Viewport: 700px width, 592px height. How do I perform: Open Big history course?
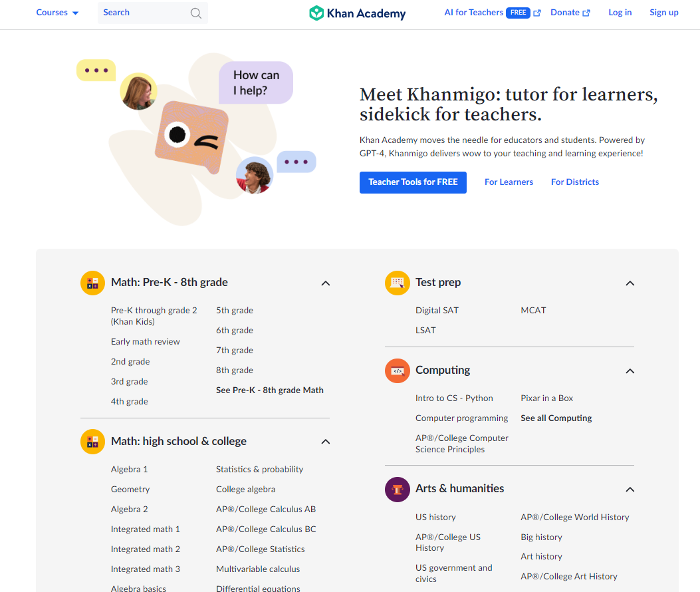[542, 537]
